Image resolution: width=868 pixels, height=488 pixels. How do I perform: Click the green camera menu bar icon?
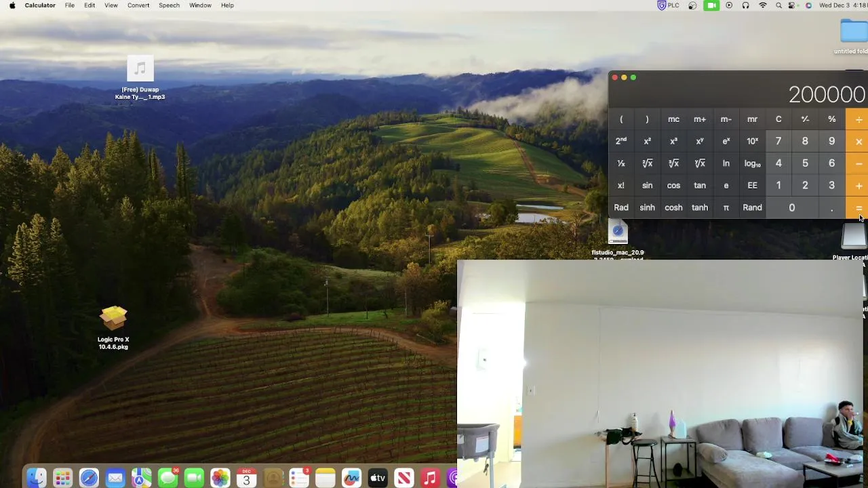point(711,5)
